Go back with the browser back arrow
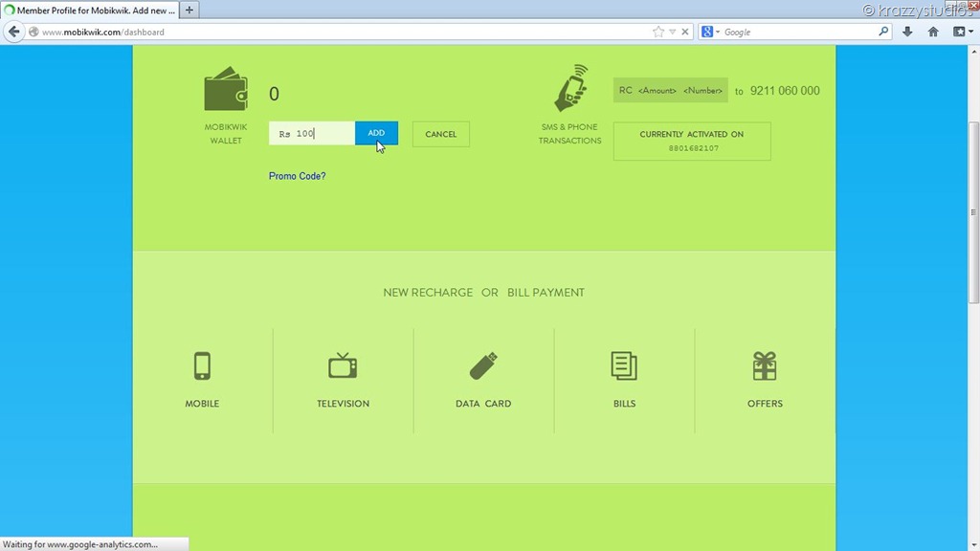The width and height of the screenshot is (980, 551). (13, 32)
